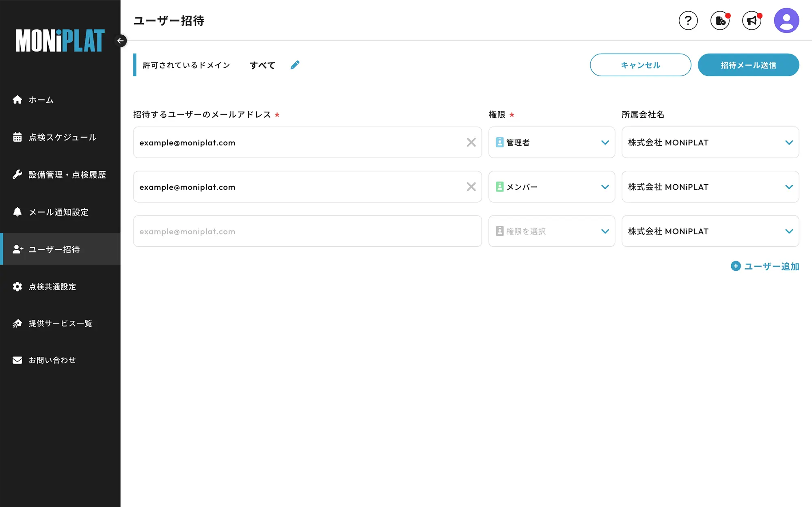Viewport: 812px width, 507px height.
Task: Open the help question mark icon
Action: pyautogui.click(x=688, y=20)
